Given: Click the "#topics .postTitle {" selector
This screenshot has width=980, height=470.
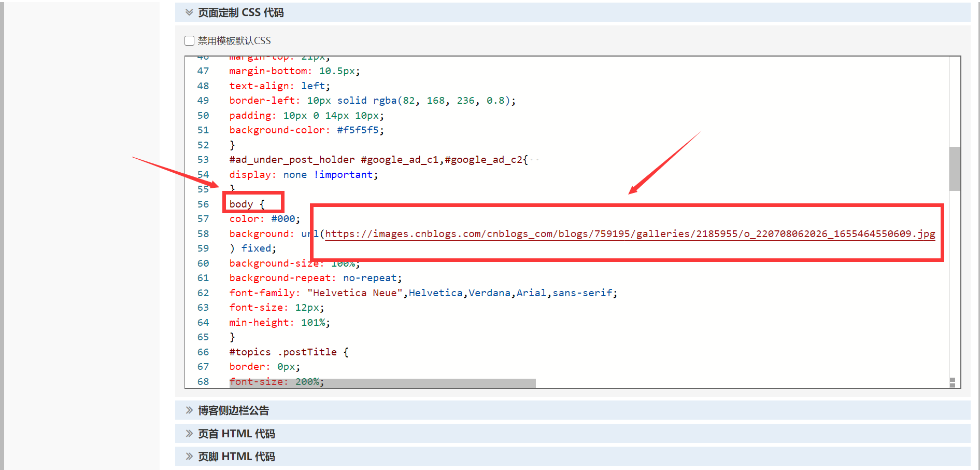Looking at the screenshot, I should [x=289, y=352].
